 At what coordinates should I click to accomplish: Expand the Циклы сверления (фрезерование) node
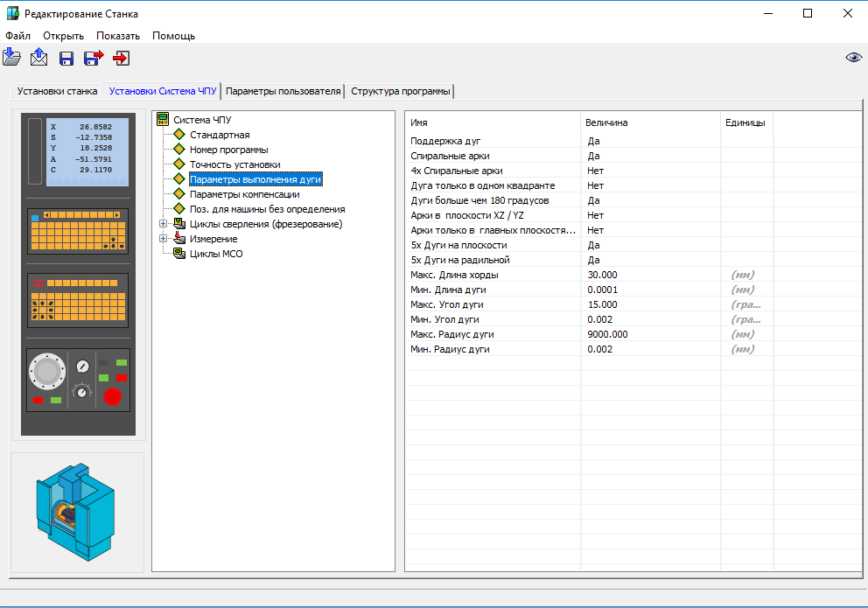point(164,224)
